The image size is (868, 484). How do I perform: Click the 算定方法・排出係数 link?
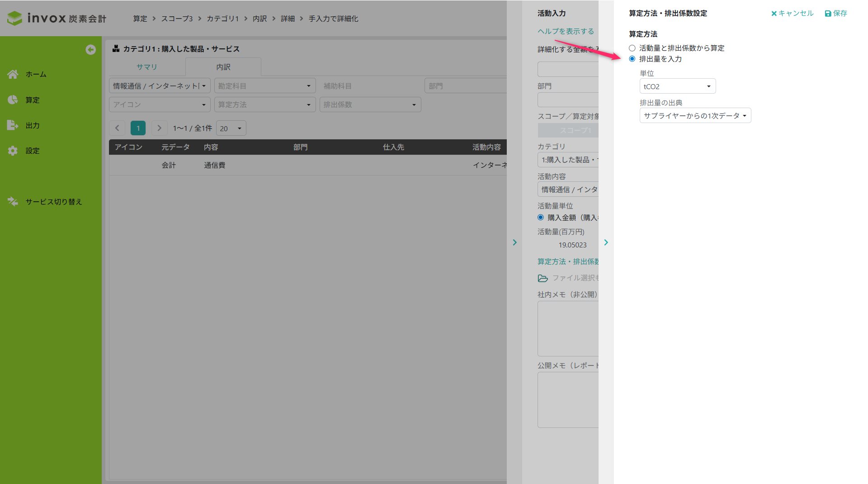point(568,261)
